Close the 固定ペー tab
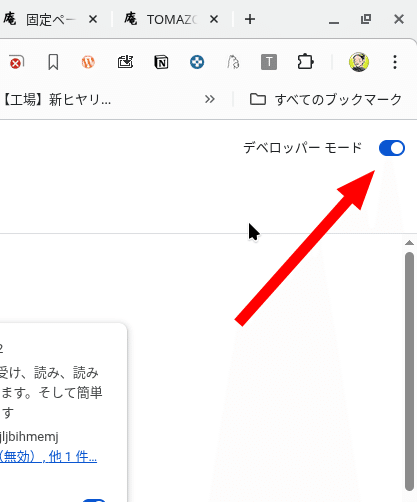Image resolution: width=417 pixels, height=502 pixels. (x=93, y=20)
